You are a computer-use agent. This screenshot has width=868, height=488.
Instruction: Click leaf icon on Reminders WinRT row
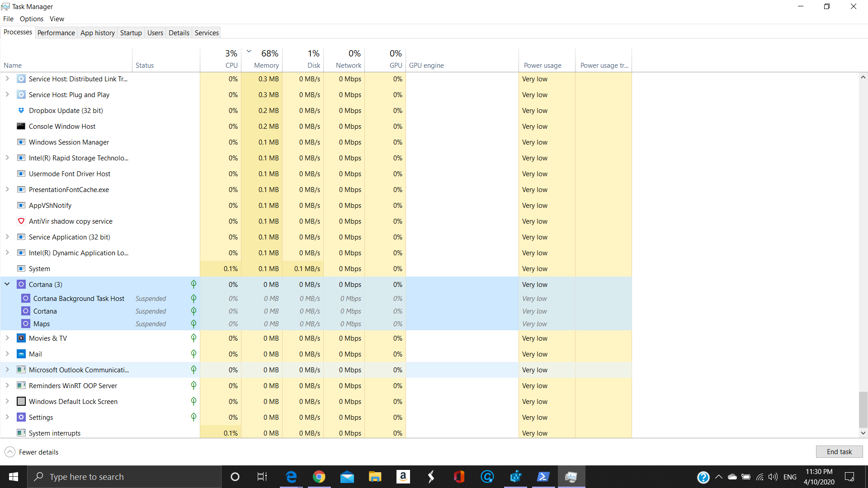pos(193,386)
